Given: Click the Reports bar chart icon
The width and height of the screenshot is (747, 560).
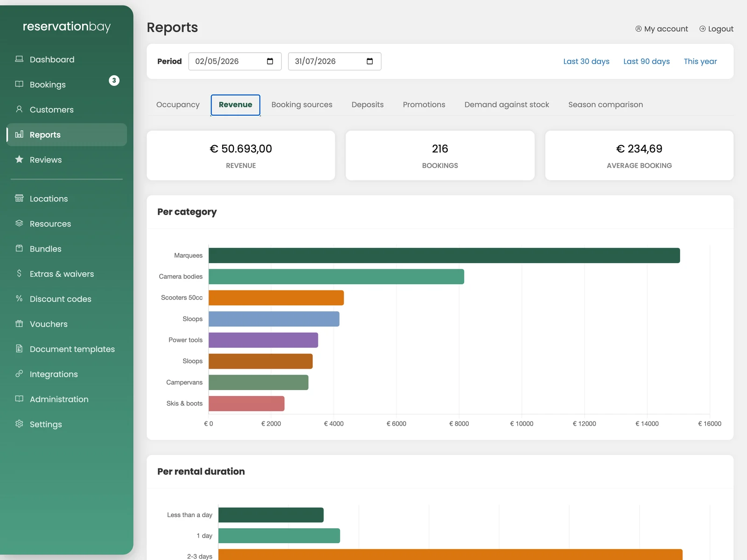Looking at the screenshot, I should (19, 134).
